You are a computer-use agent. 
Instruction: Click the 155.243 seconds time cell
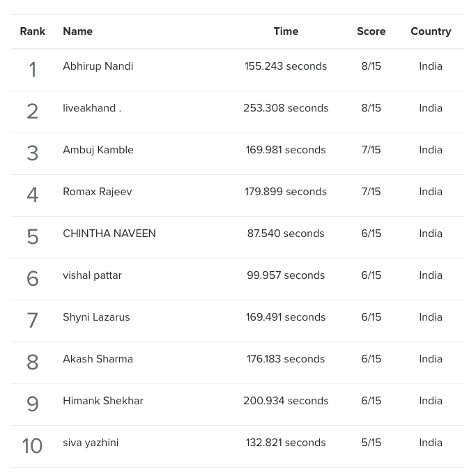(x=286, y=66)
